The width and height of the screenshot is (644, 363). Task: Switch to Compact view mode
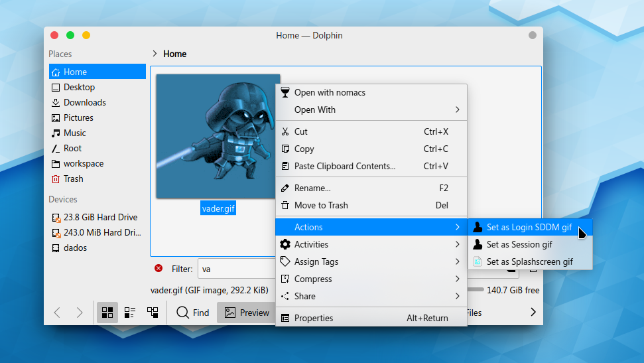tap(130, 313)
